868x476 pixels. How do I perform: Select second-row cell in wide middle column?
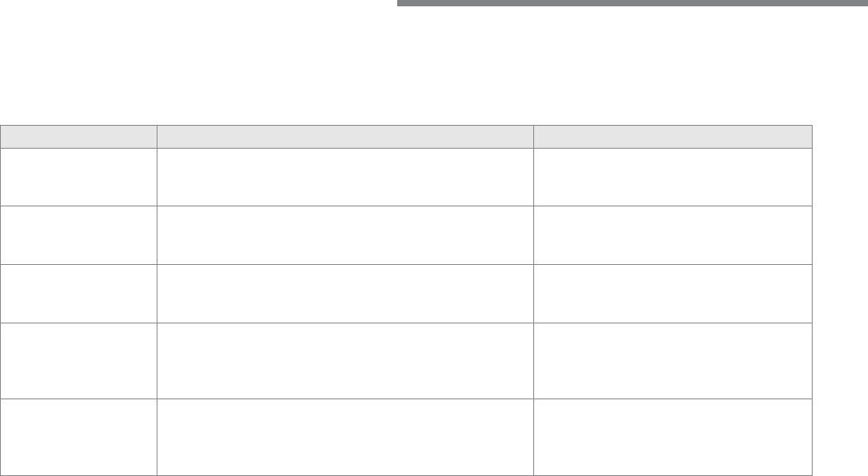[345, 236]
